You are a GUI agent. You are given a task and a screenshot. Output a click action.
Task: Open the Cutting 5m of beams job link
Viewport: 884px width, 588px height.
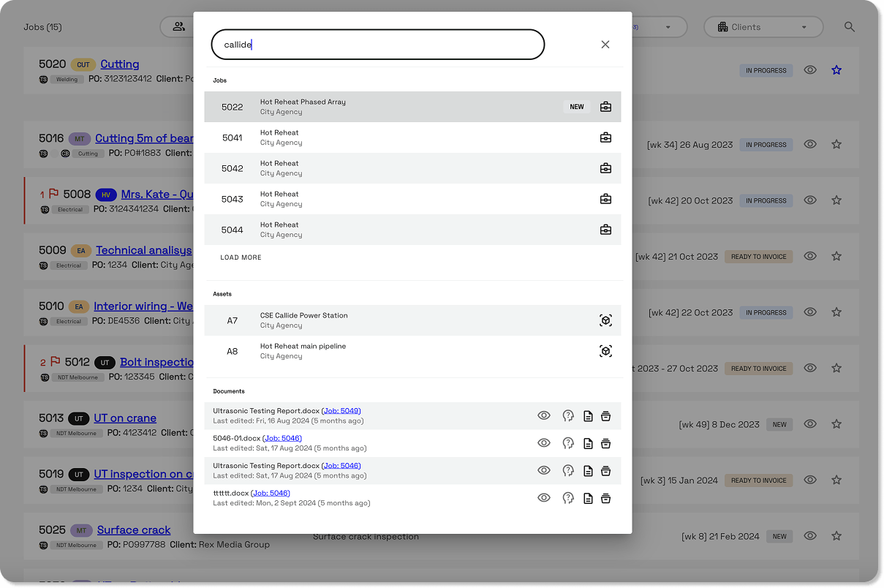coord(145,138)
